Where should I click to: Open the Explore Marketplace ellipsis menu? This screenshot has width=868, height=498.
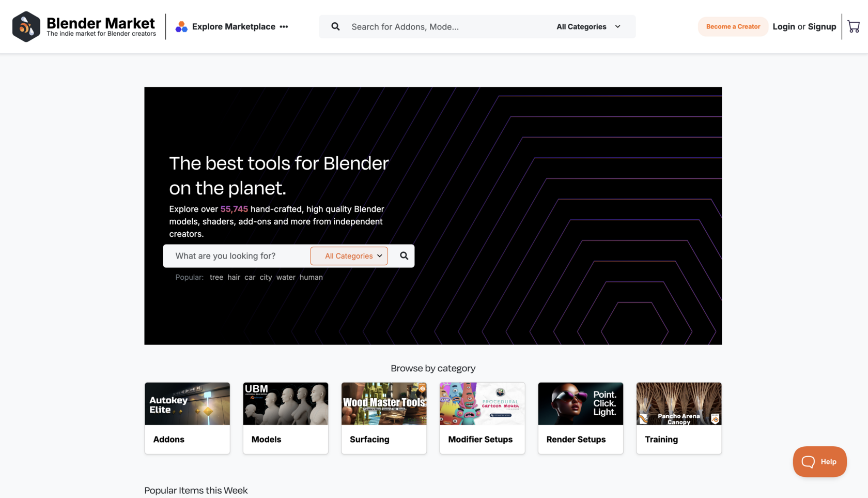click(284, 27)
